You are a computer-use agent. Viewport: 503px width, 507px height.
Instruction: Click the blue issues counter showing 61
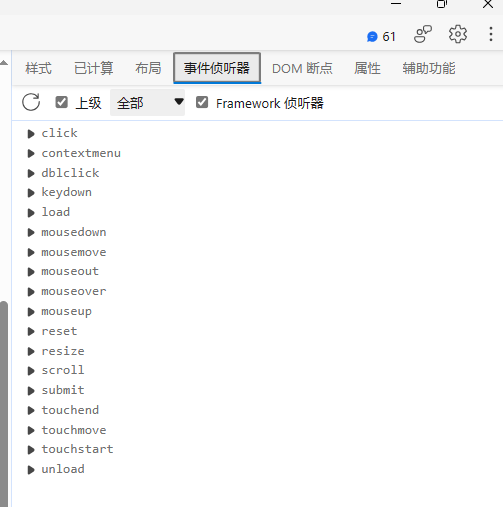pyautogui.click(x=381, y=36)
